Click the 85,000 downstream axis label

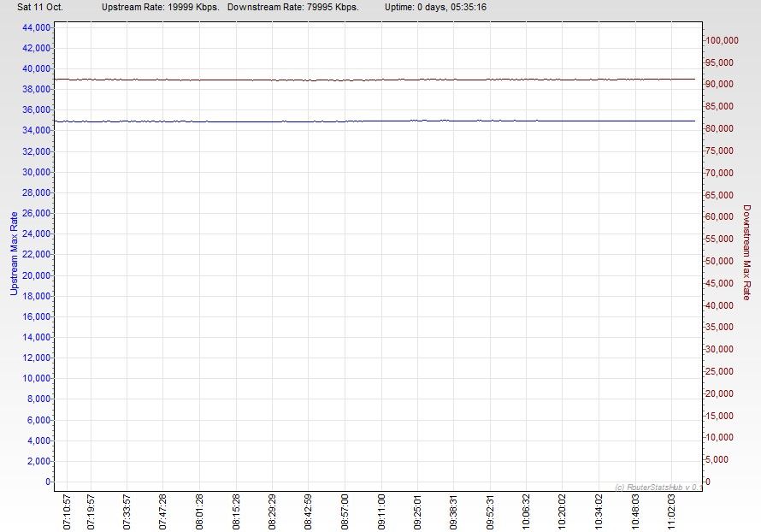pyautogui.click(x=719, y=106)
